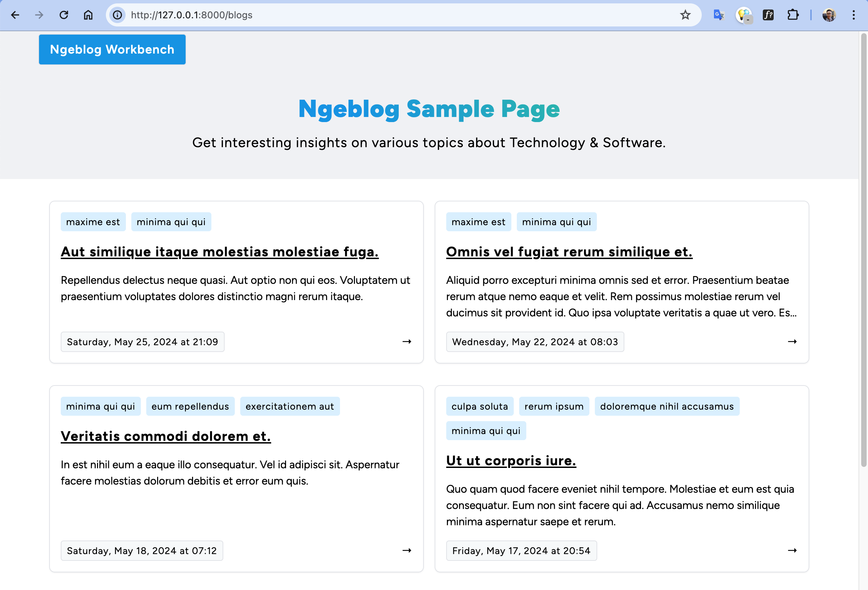868x590 pixels.
Task: Select the 'eum repellendus' tag
Action: pos(190,406)
